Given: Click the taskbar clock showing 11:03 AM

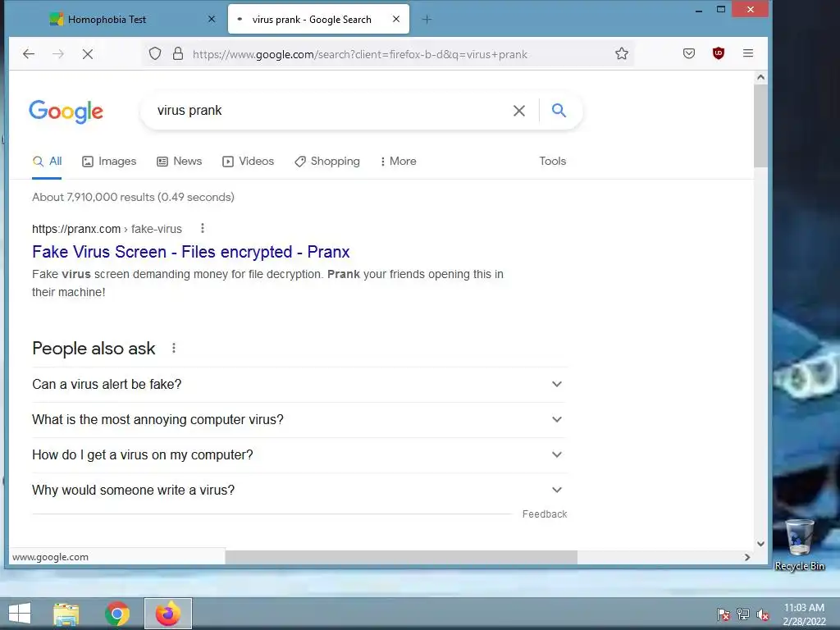Looking at the screenshot, I should click(x=804, y=614).
